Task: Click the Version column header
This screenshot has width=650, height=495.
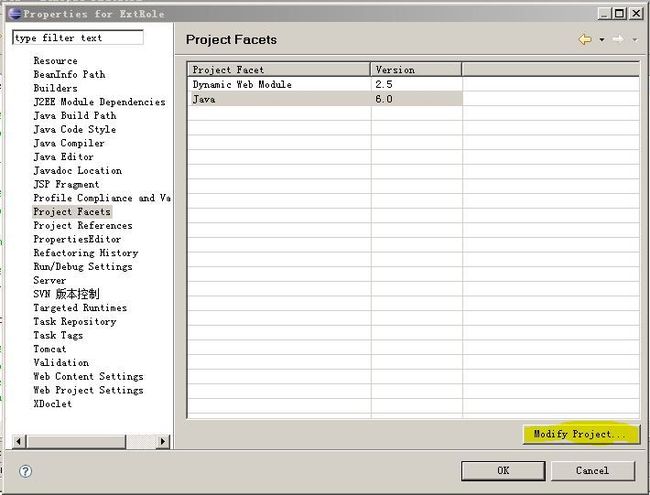Action: click(x=416, y=69)
